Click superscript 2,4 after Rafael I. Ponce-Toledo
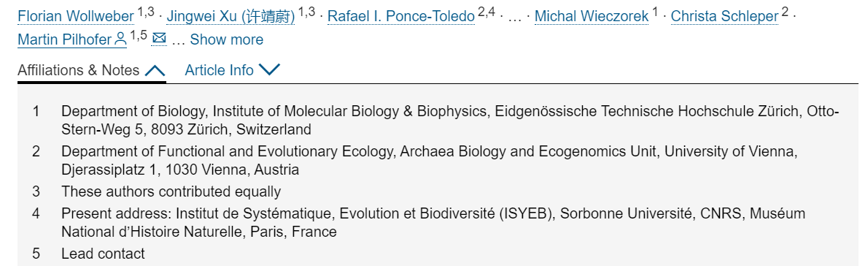This screenshot has width=868, height=266. coord(487,12)
